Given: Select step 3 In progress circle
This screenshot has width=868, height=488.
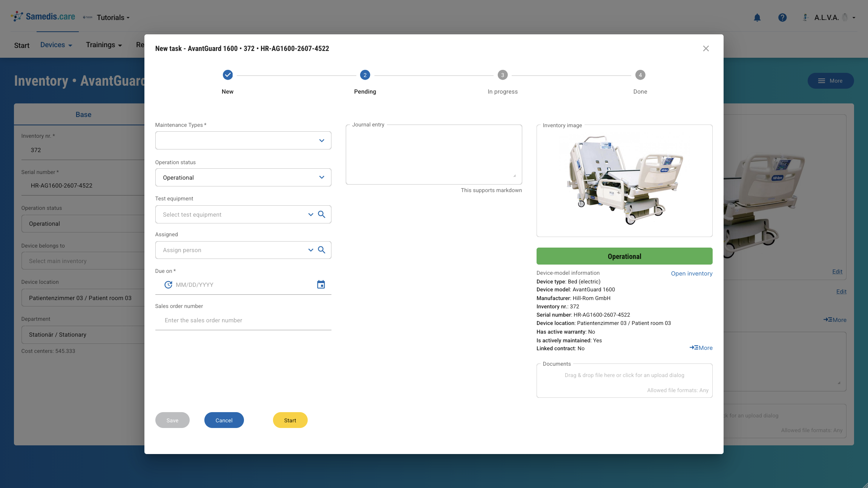Looking at the screenshot, I should point(503,75).
